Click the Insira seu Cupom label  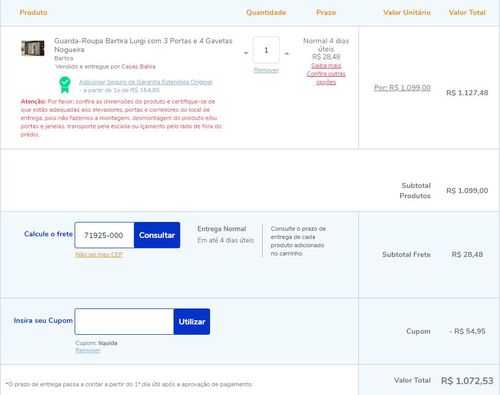pos(43,320)
